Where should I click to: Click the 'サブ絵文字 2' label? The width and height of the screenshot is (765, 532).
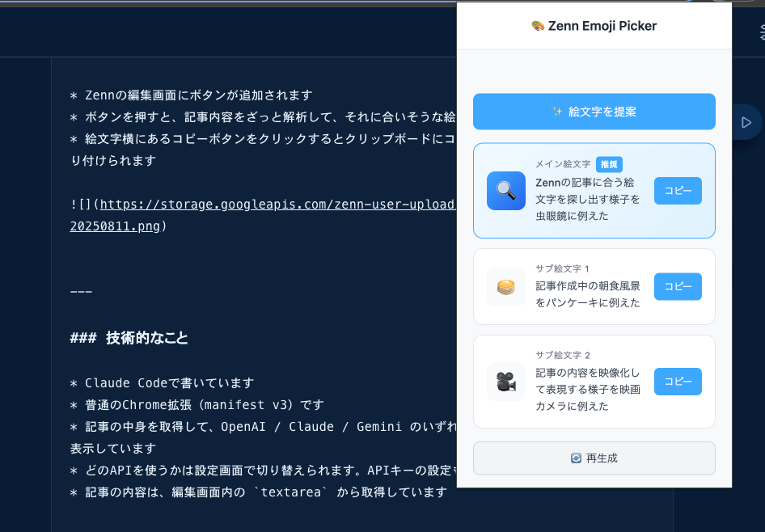[563, 355]
